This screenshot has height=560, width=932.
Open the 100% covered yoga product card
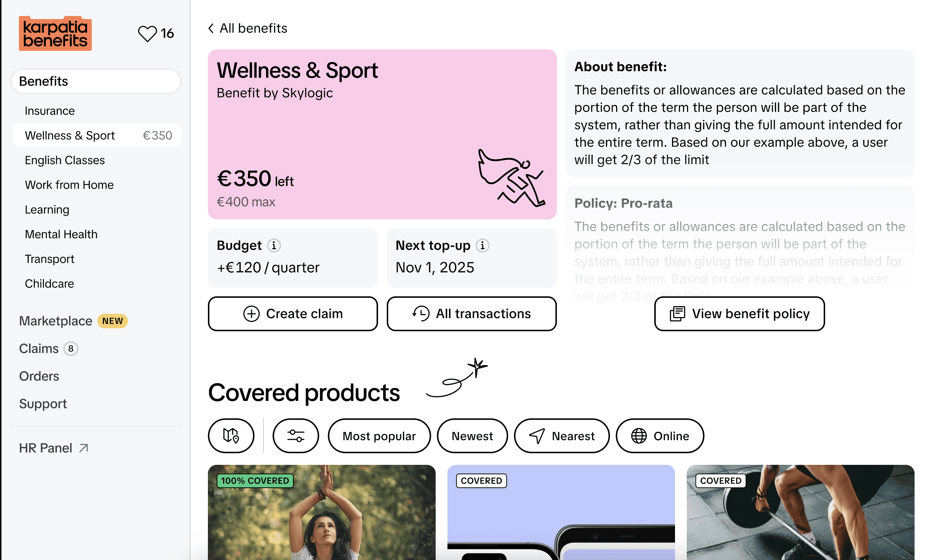(x=322, y=512)
